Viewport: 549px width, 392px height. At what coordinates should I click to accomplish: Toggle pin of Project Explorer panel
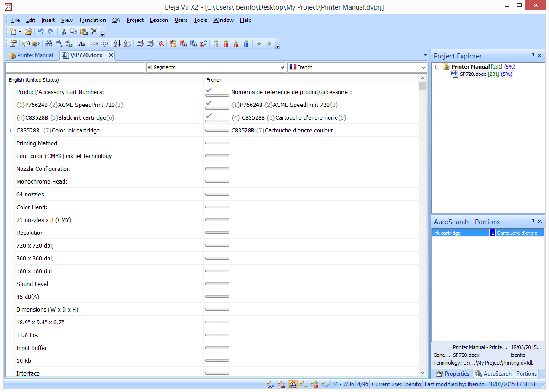click(x=533, y=56)
